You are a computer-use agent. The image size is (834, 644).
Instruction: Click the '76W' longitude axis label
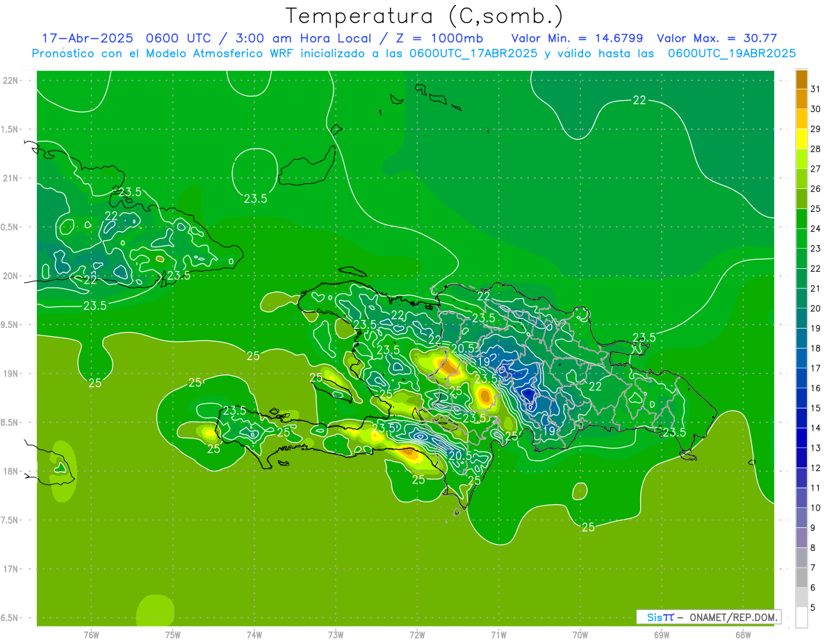(x=91, y=634)
